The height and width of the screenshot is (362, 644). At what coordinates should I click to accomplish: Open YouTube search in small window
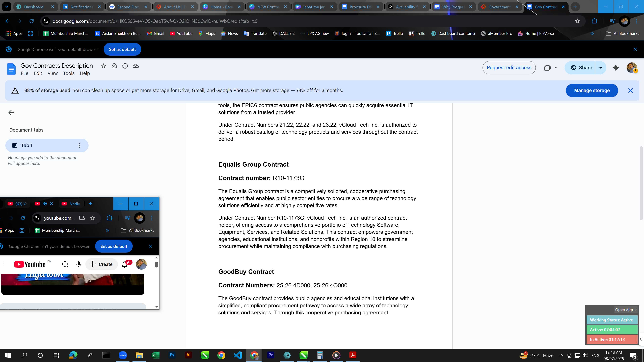[65, 264]
